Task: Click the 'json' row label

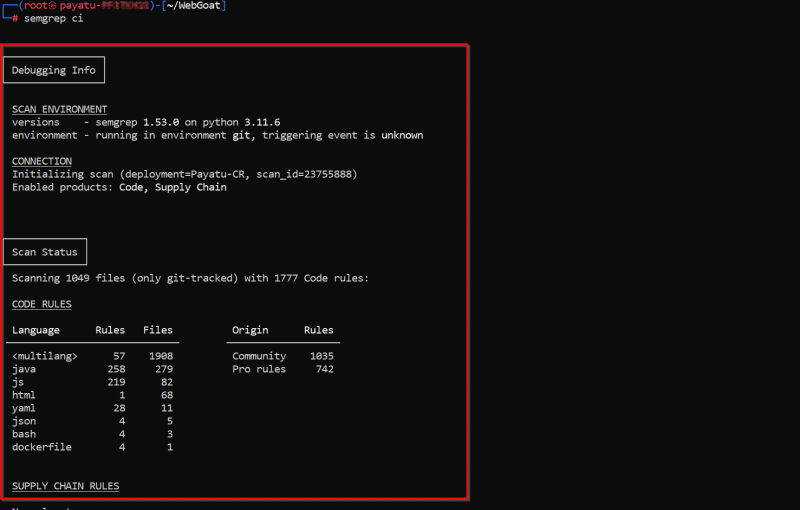Action: click(x=24, y=421)
